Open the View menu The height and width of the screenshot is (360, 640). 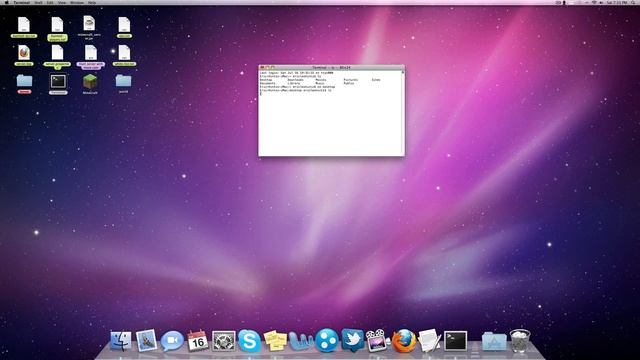coord(62,2)
